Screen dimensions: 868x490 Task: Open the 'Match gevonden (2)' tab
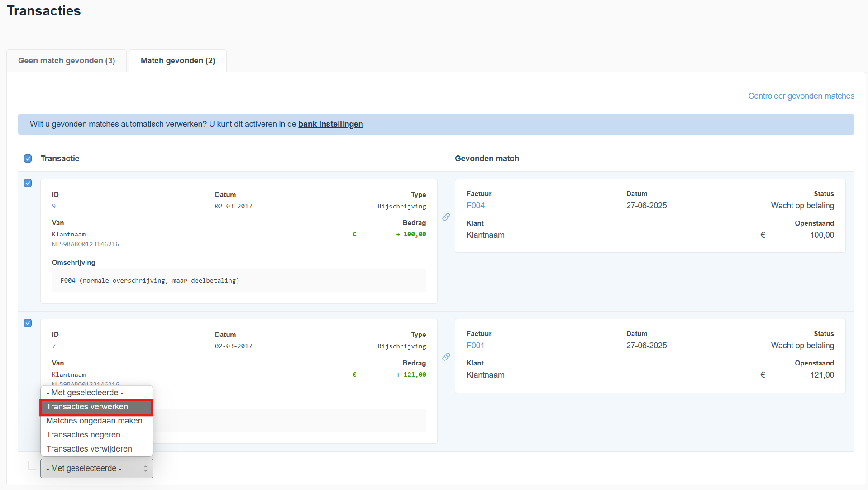tap(178, 61)
